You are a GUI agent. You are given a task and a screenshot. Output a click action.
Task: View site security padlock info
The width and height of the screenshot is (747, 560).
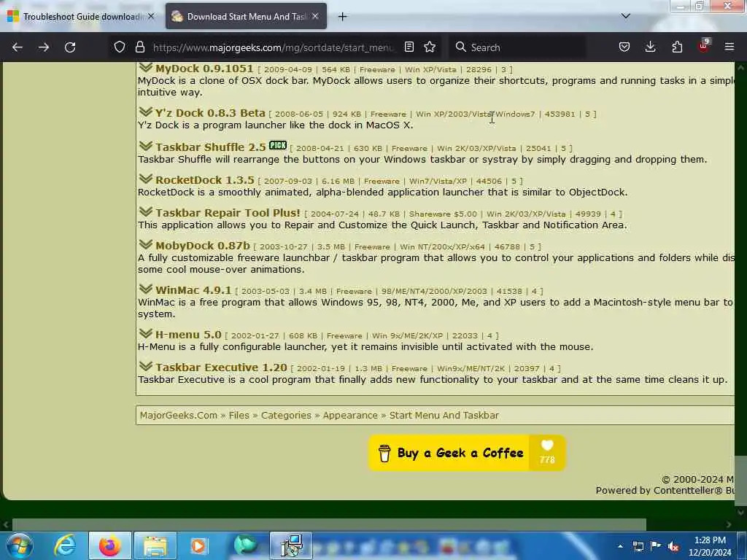[x=139, y=47]
